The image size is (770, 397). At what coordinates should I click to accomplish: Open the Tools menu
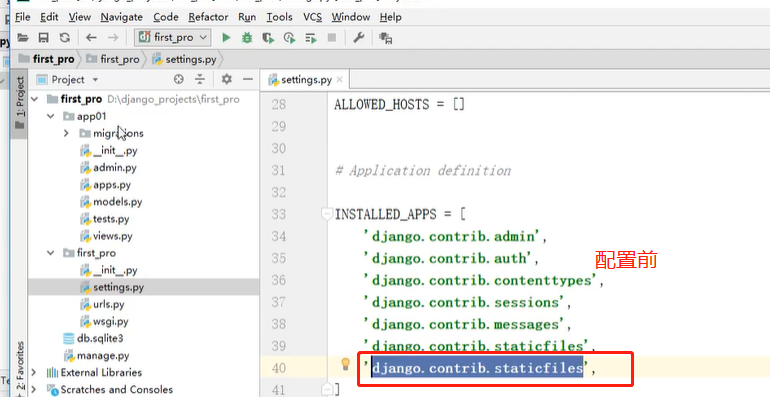click(x=279, y=17)
